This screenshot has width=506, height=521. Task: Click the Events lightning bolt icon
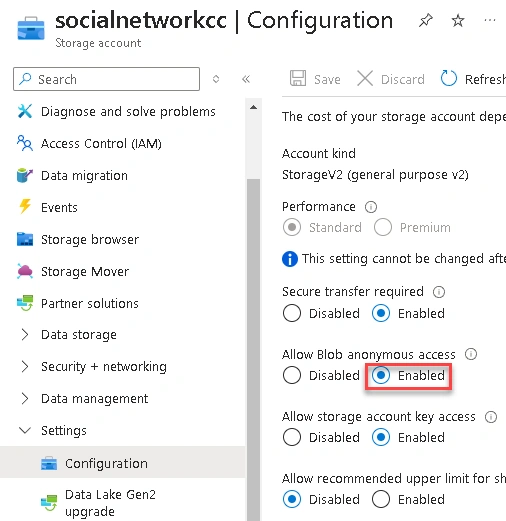point(25,207)
